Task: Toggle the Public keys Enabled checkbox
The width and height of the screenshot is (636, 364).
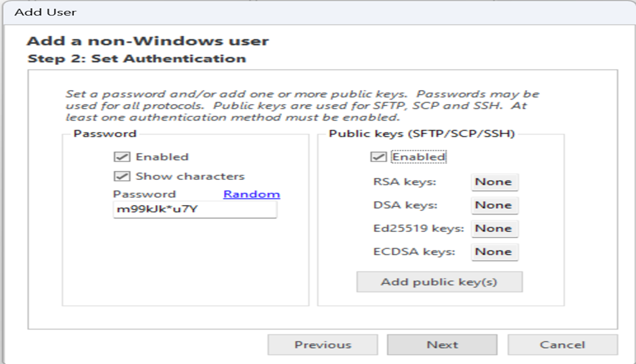Action: [x=379, y=157]
